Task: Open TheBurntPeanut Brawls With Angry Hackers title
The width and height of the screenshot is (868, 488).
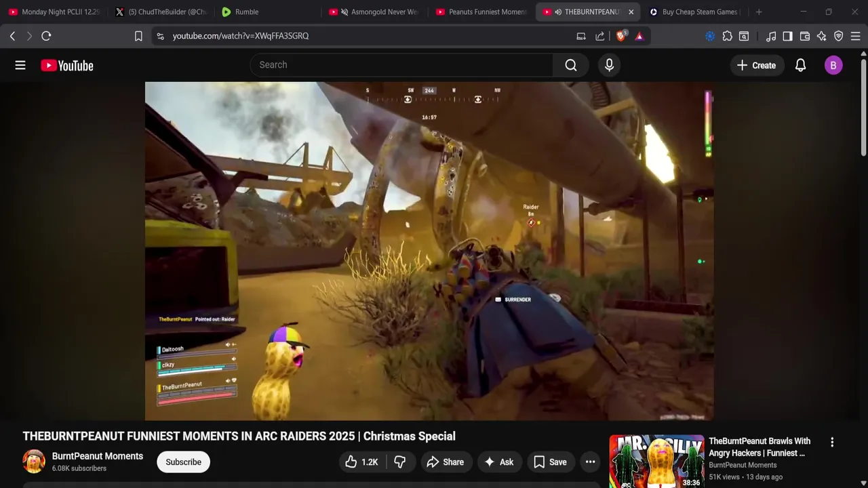Action: (759, 447)
